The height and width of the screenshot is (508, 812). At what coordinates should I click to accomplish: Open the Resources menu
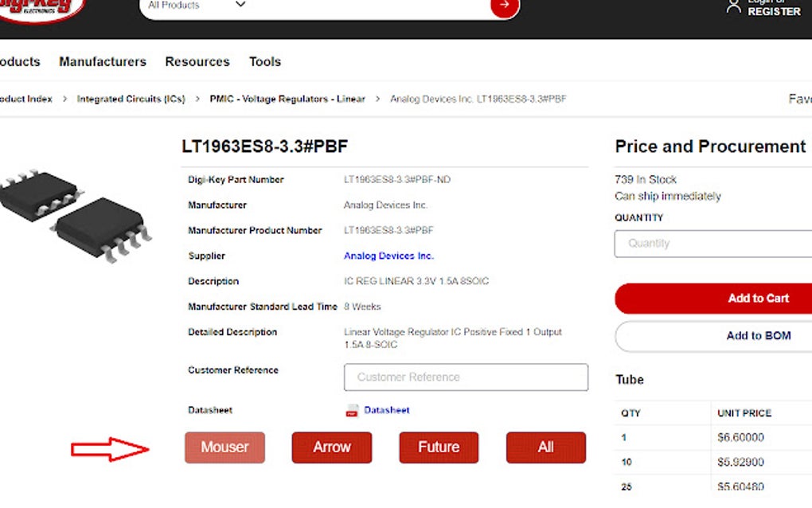197,61
